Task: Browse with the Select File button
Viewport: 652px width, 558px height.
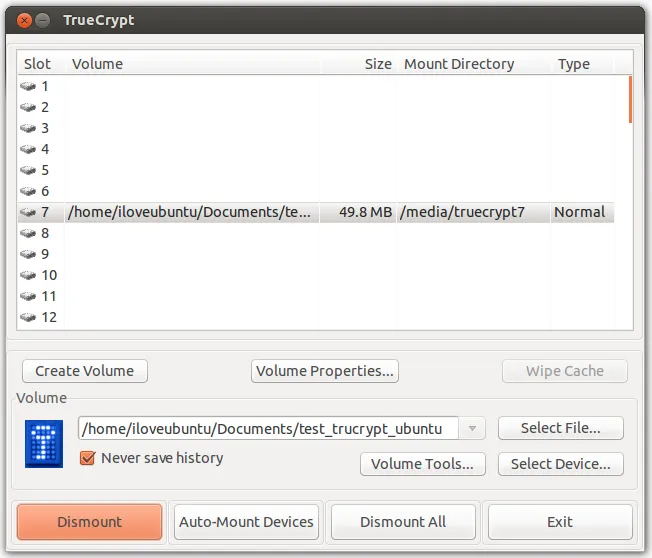Action: tap(561, 428)
